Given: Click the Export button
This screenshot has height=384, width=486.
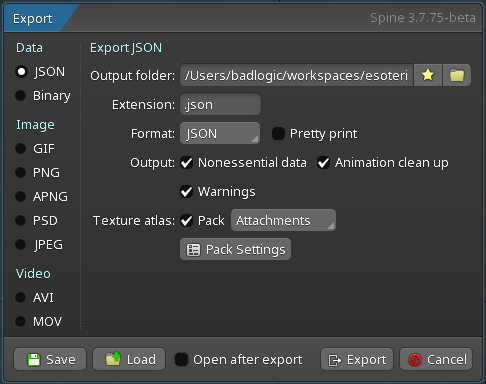Looking at the screenshot, I should 357,359.
